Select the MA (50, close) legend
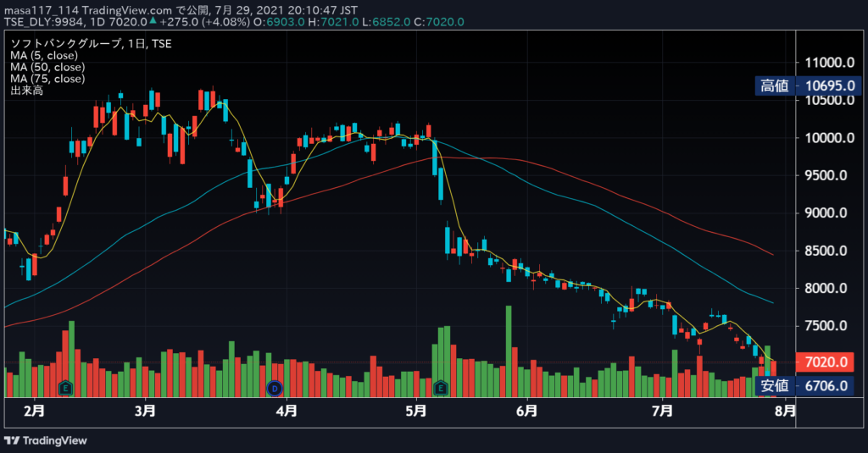868x453 pixels. 47,67
